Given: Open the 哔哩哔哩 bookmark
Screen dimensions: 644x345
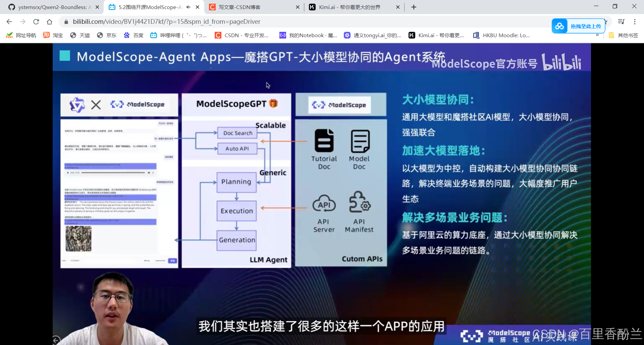Looking at the screenshot, I should click(178, 35).
